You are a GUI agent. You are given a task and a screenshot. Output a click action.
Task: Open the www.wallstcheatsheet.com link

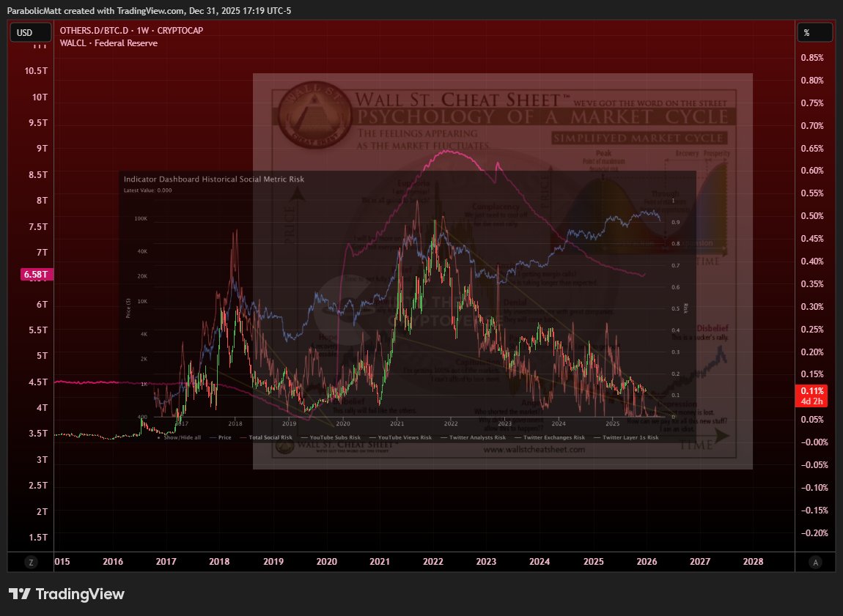click(x=534, y=450)
